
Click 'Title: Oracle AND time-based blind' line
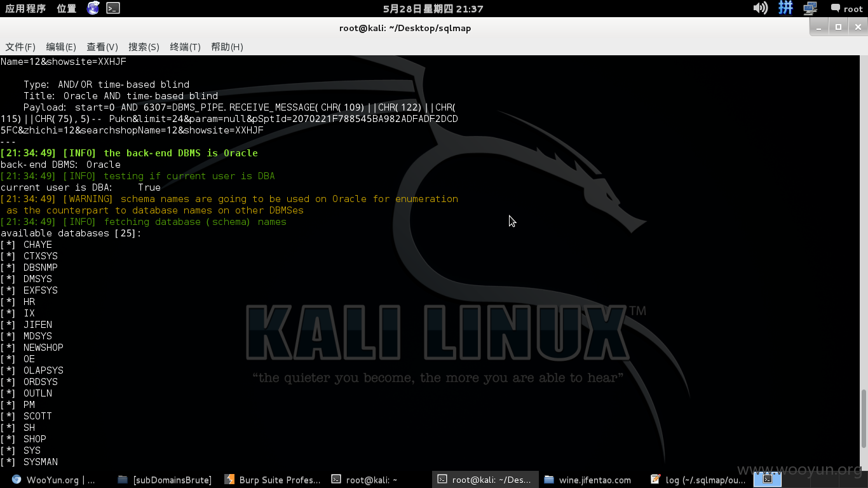point(121,96)
